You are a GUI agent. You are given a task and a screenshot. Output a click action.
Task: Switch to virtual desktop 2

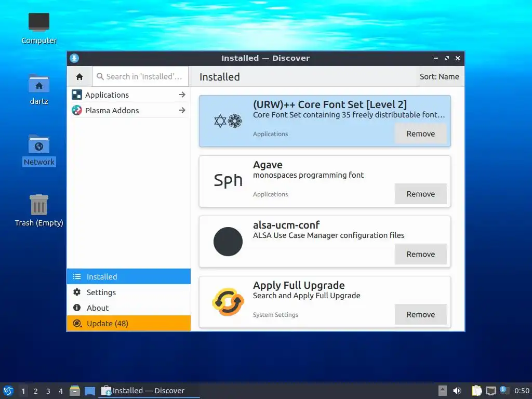[36, 391]
